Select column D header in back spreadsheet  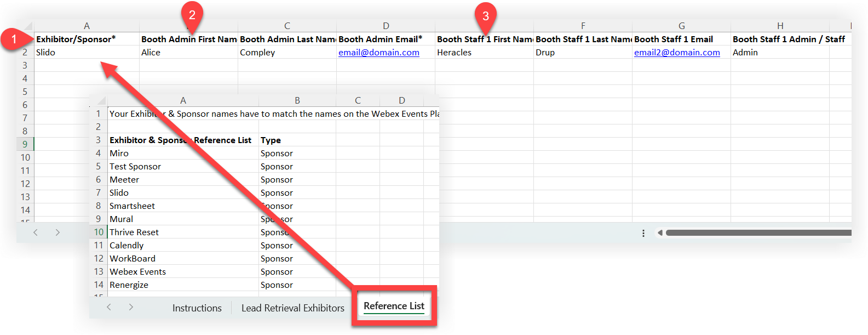pyautogui.click(x=386, y=26)
